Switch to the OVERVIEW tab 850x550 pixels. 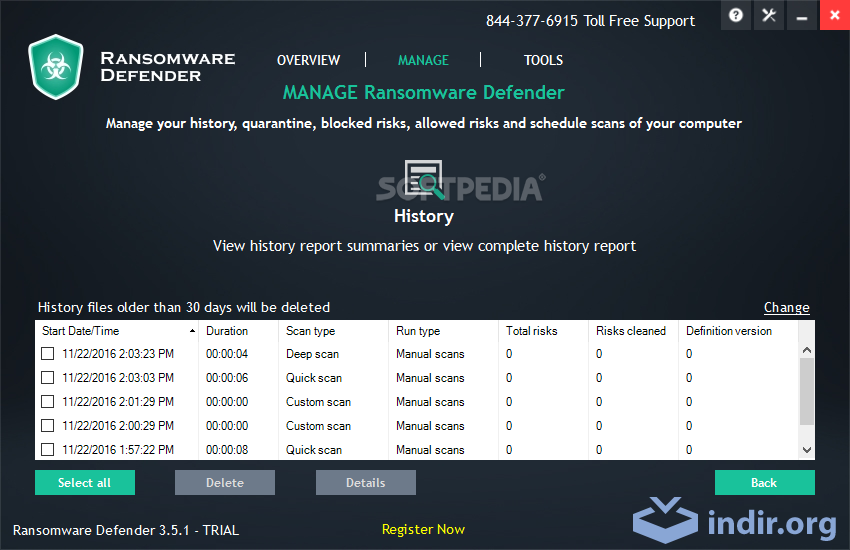(308, 60)
